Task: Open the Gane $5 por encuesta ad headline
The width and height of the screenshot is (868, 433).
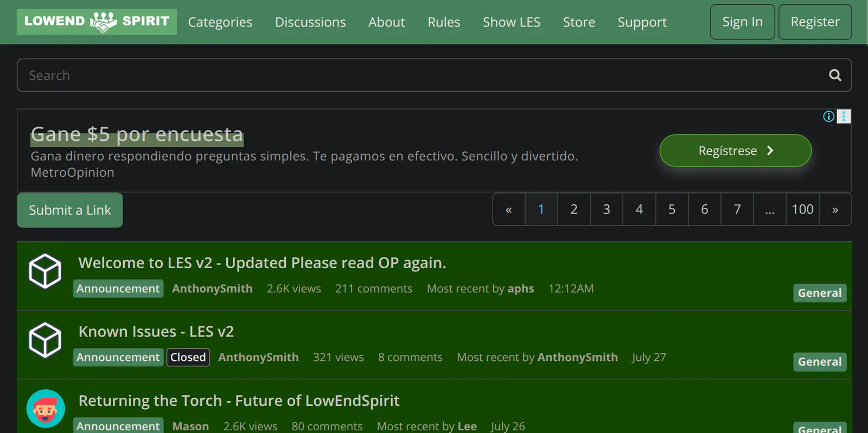Action: (137, 134)
